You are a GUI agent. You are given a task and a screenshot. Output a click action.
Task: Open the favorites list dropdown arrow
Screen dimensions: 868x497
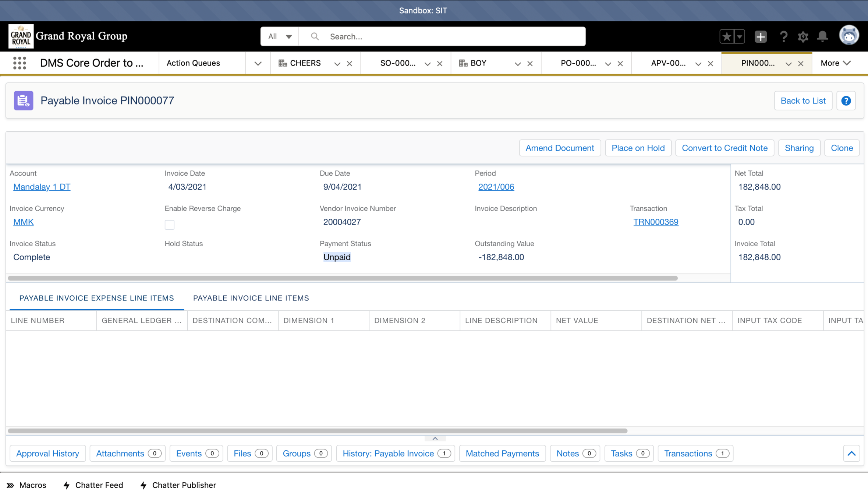coord(739,36)
